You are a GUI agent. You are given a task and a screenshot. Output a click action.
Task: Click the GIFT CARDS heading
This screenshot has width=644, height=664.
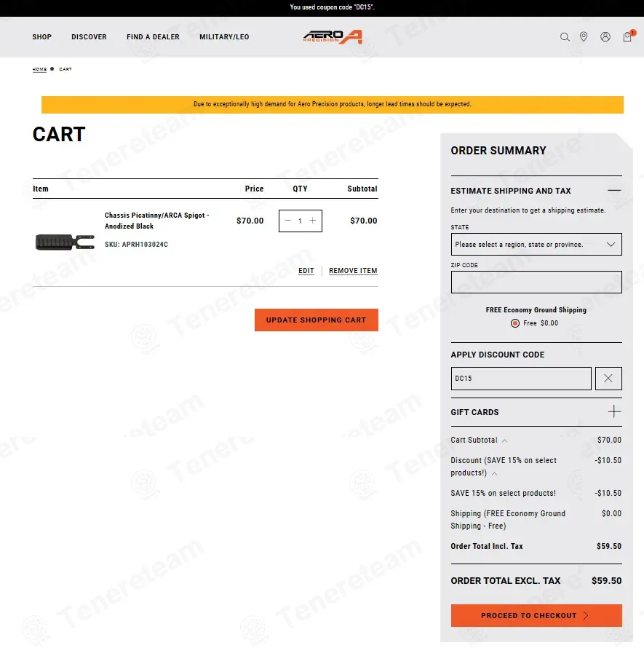[x=474, y=412]
